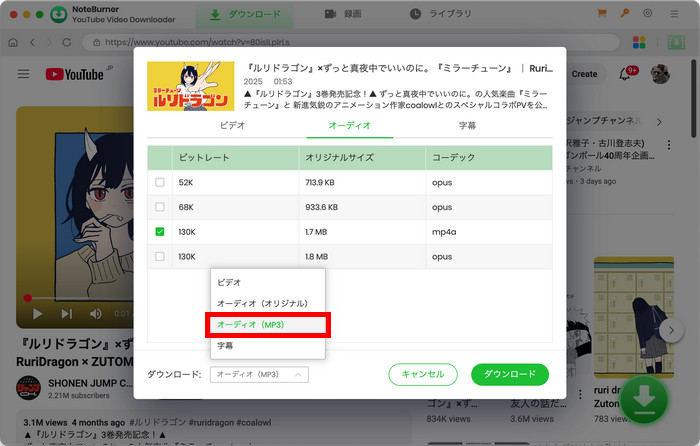Screen dimensions: 700x446
Task: Click the ルリドラゴン thumbnail in the dialog
Action: coord(191,86)
